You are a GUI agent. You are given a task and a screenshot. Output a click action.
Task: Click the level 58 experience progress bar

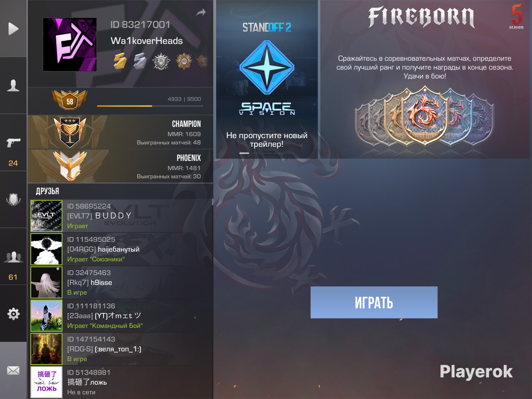[x=150, y=106]
